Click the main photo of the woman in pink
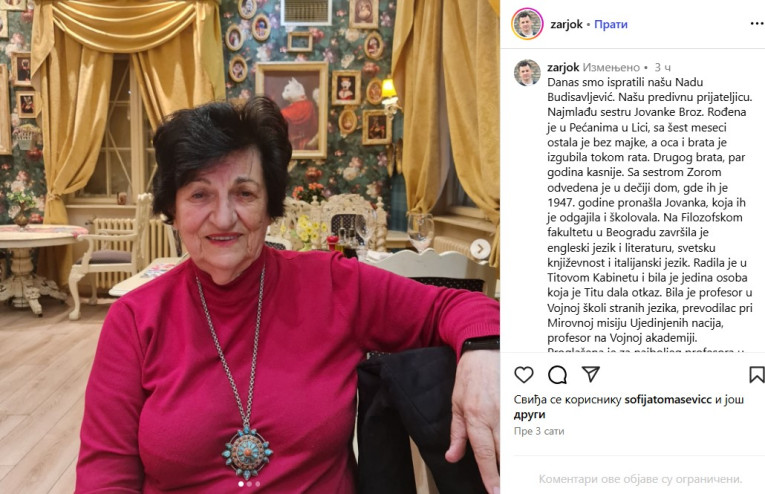The height and width of the screenshot is (494, 765). (x=250, y=247)
